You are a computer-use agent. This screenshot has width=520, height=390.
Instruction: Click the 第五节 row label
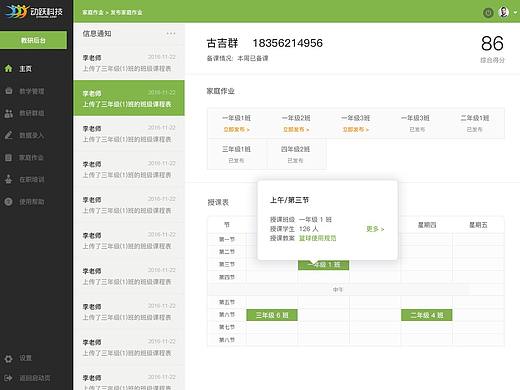click(227, 302)
